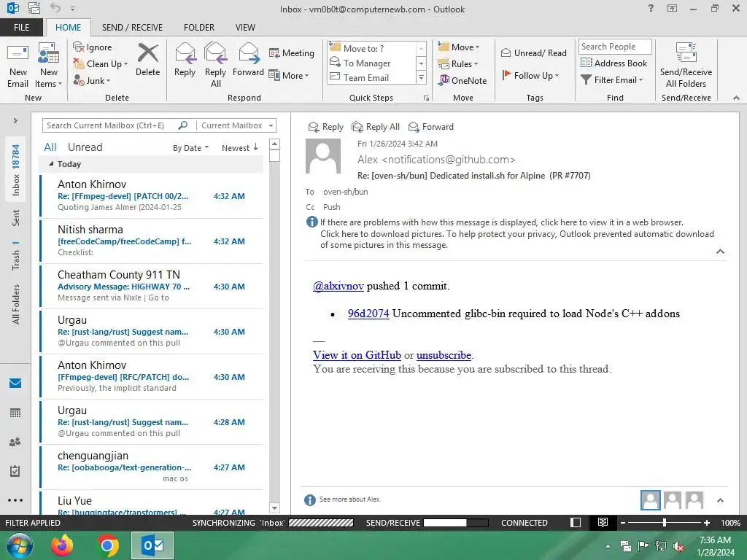Open the Filter Email dropdown
Image resolution: width=747 pixels, height=560 pixels.
(x=612, y=80)
